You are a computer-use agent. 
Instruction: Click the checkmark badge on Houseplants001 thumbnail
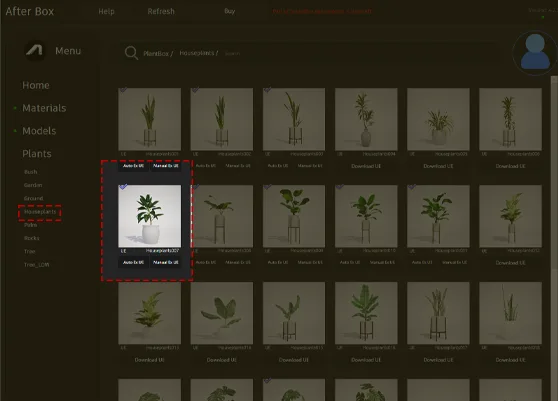point(123,90)
